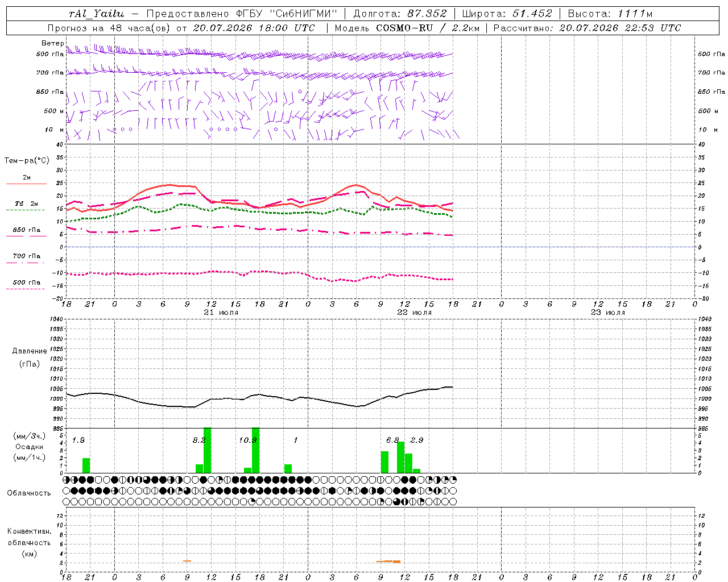Click the Осадки precipitation panel label
The width and height of the screenshot is (728, 582).
tap(29, 447)
